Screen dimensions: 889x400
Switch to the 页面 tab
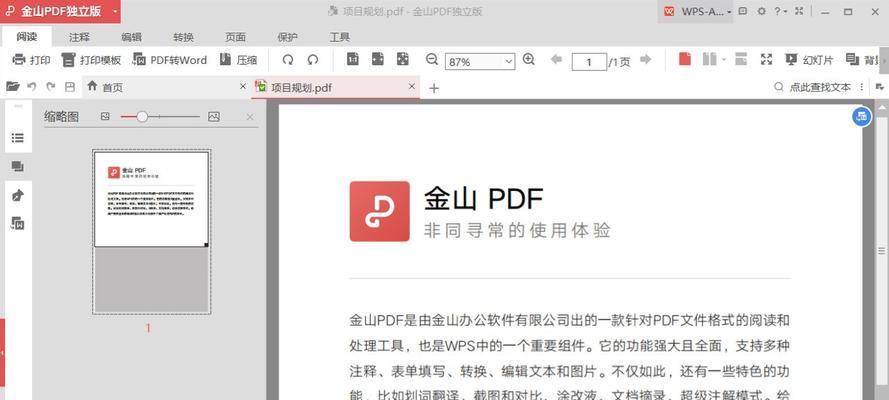[x=236, y=37]
